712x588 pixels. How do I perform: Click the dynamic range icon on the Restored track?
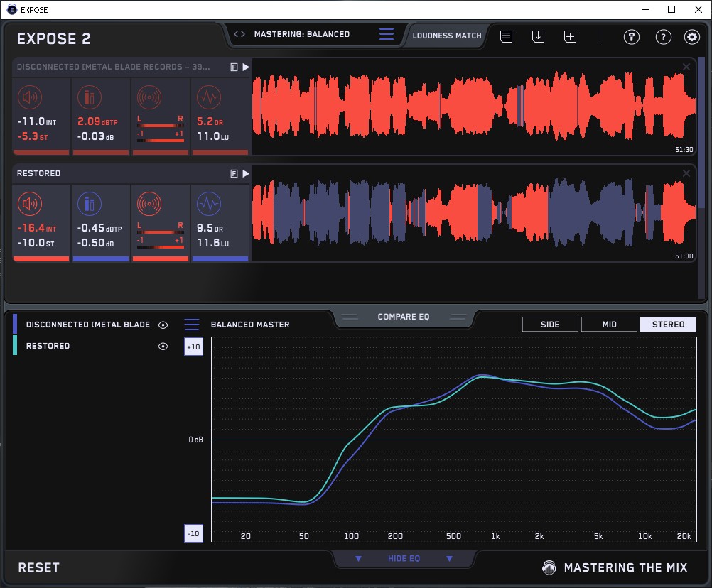click(209, 204)
